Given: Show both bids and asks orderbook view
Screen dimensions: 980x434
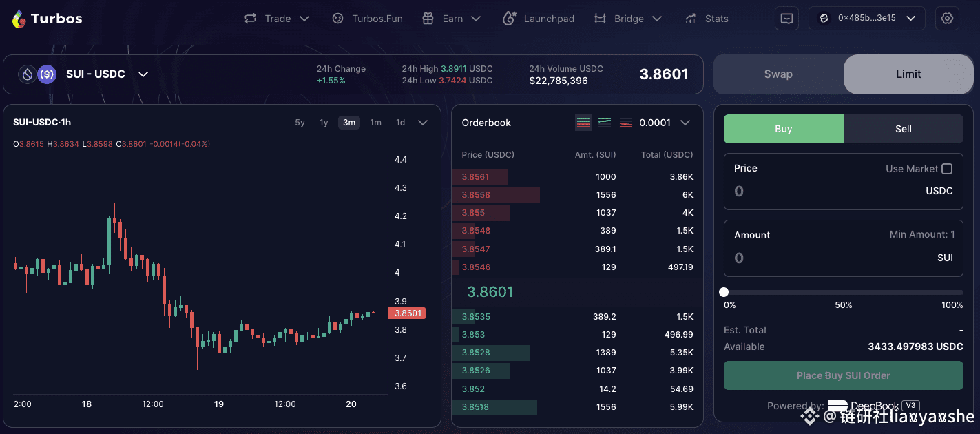Looking at the screenshot, I should pyautogui.click(x=583, y=123).
